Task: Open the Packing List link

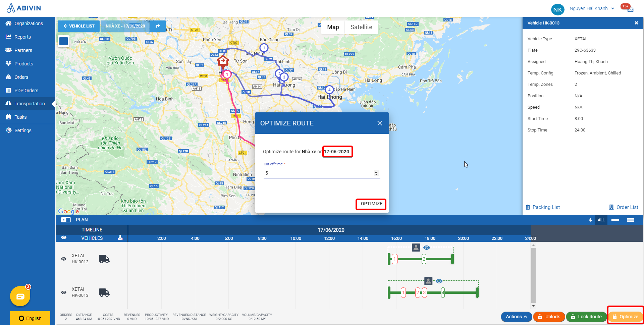Action: tap(546, 207)
